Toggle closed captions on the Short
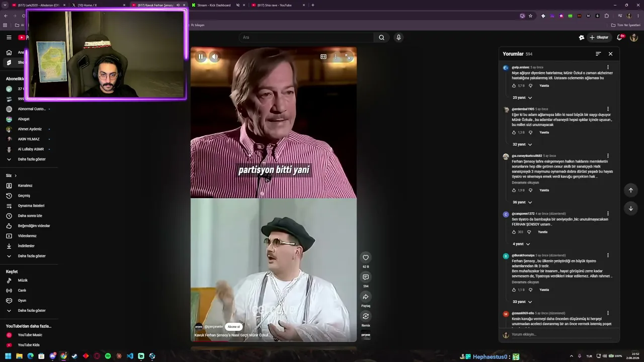Viewport: 644px width, 362px height. (x=324, y=57)
